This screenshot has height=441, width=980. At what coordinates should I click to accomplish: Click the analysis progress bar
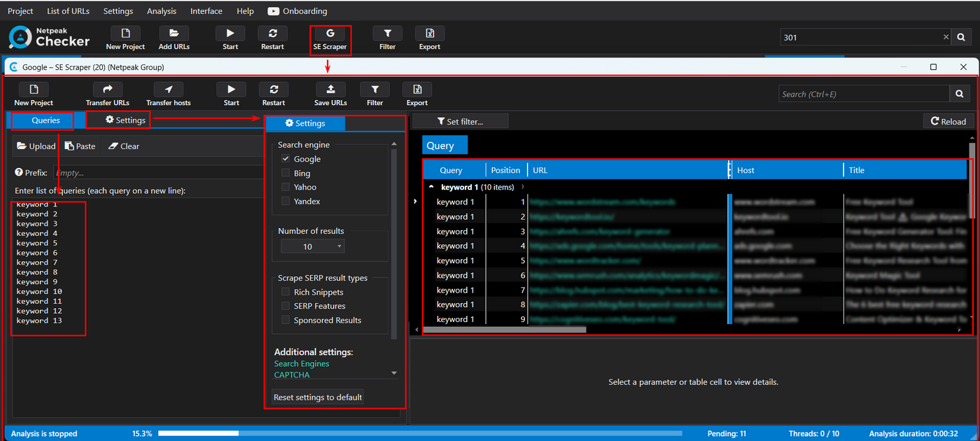click(420, 433)
